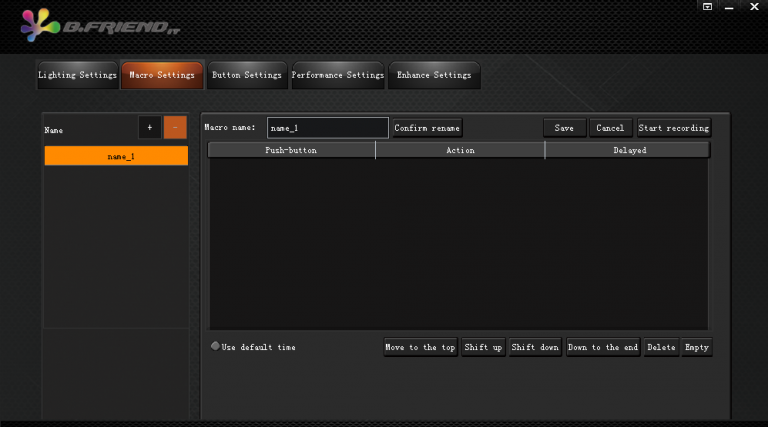768x427 pixels.
Task: Switch to Macro Settings tab
Action: click(162, 75)
